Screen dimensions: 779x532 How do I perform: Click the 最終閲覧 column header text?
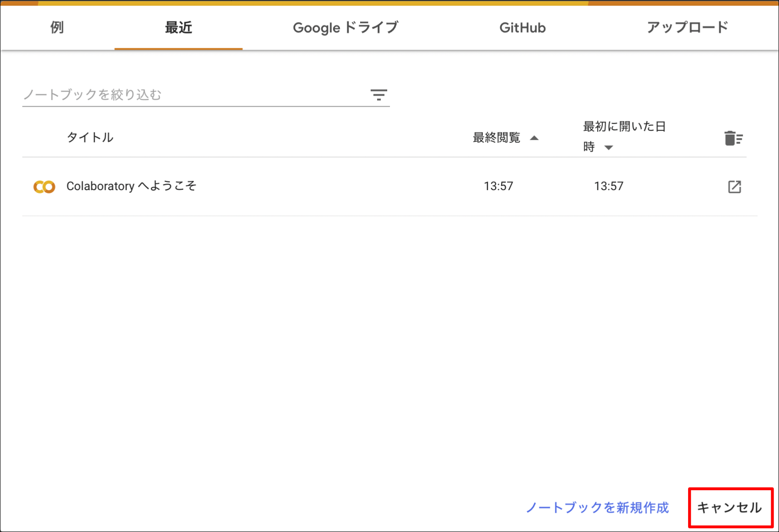point(497,137)
